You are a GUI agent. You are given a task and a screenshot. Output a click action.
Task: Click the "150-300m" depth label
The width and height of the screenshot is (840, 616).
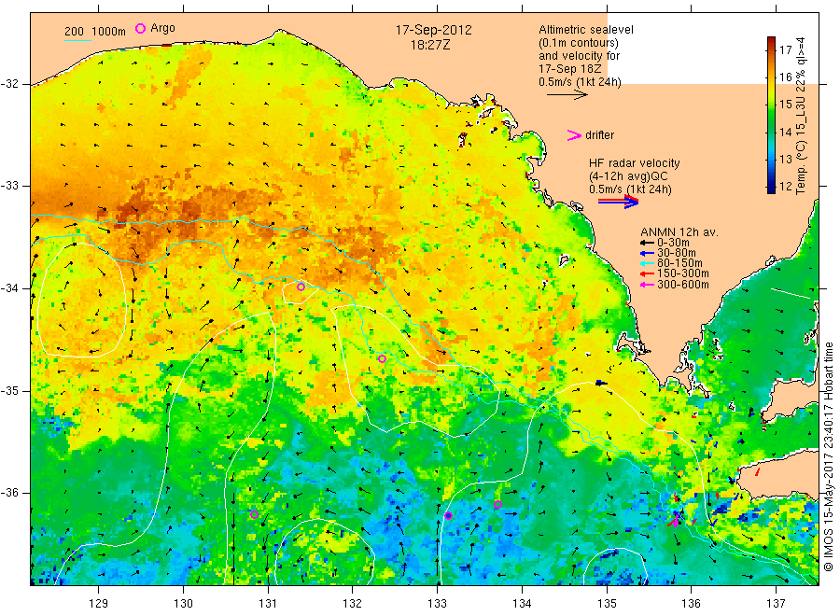click(x=683, y=273)
